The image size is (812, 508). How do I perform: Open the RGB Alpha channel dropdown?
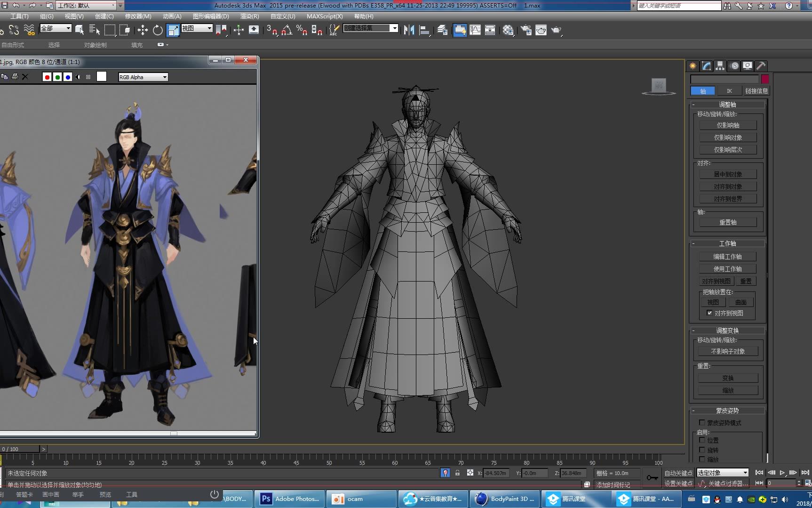click(x=143, y=77)
